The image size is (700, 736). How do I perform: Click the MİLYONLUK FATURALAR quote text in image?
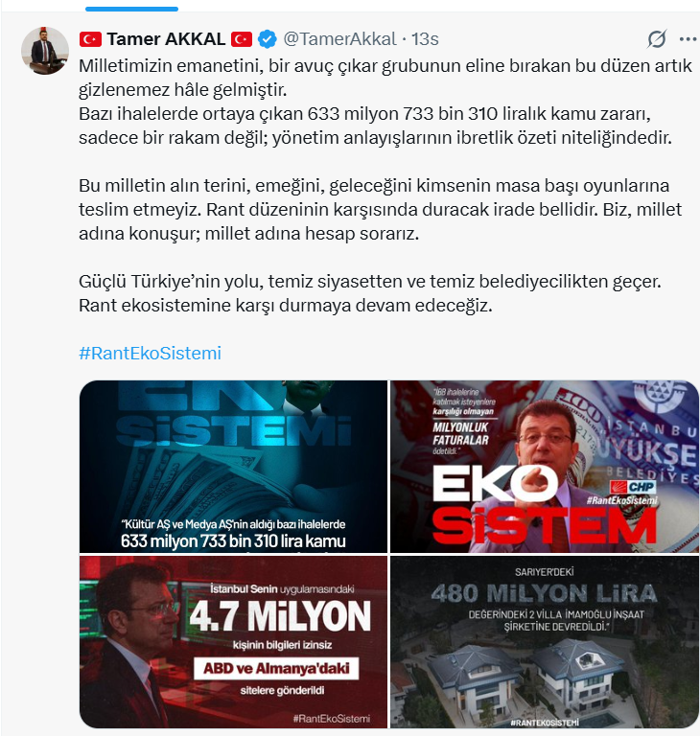(x=461, y=434)
